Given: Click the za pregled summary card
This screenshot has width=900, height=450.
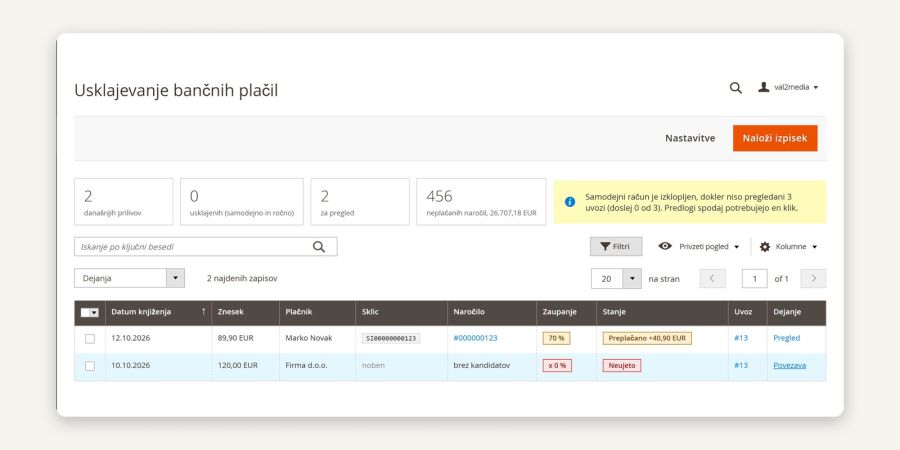Looking at the screenshot, I should pos(360,201).
